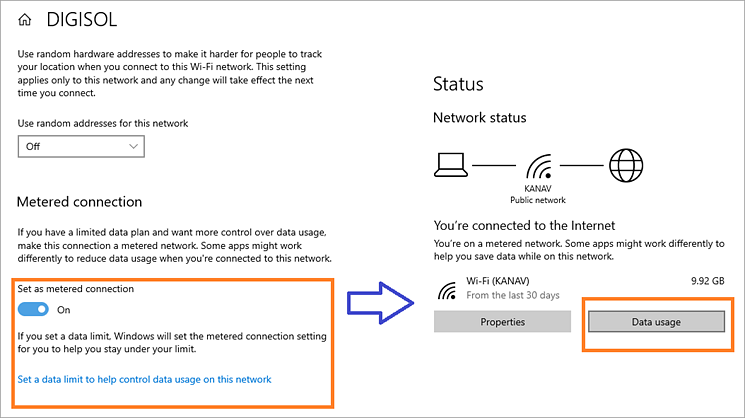Open the random addresses dropdown
The height and width of the screenshot is (418, 745).
tap(81, 146)
